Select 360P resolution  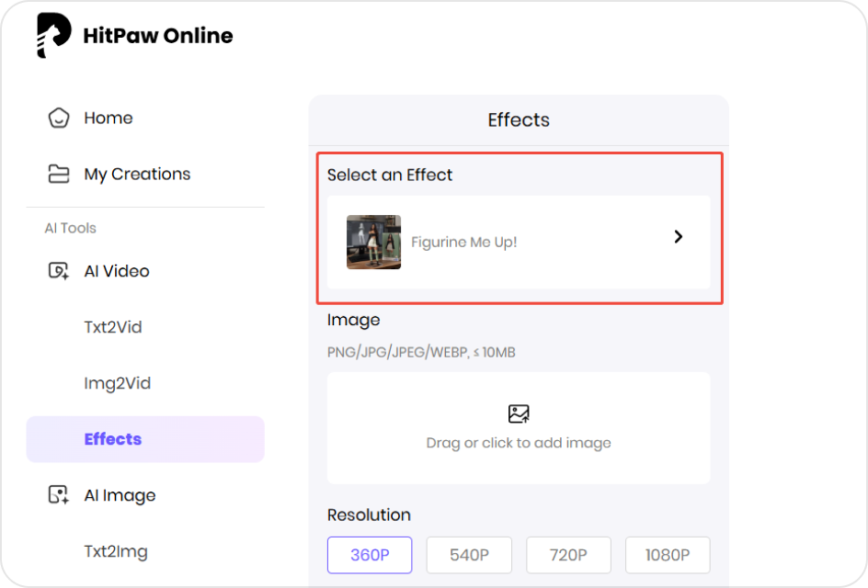(x=370, y=555)
